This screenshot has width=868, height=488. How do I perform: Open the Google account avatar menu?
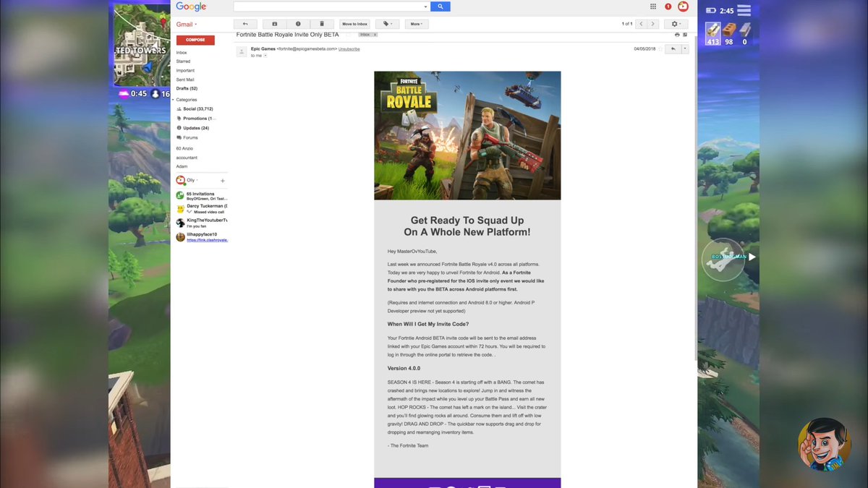683,7
